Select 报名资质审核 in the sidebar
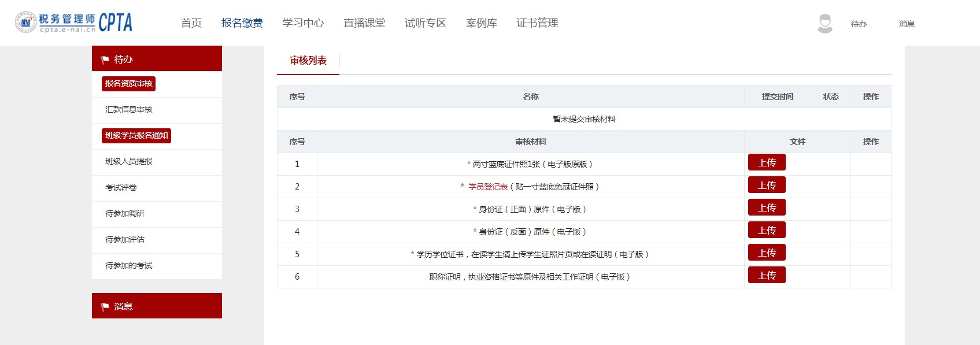Image resolution: width=980 pixels, height=345 pixels. (128, 84)
